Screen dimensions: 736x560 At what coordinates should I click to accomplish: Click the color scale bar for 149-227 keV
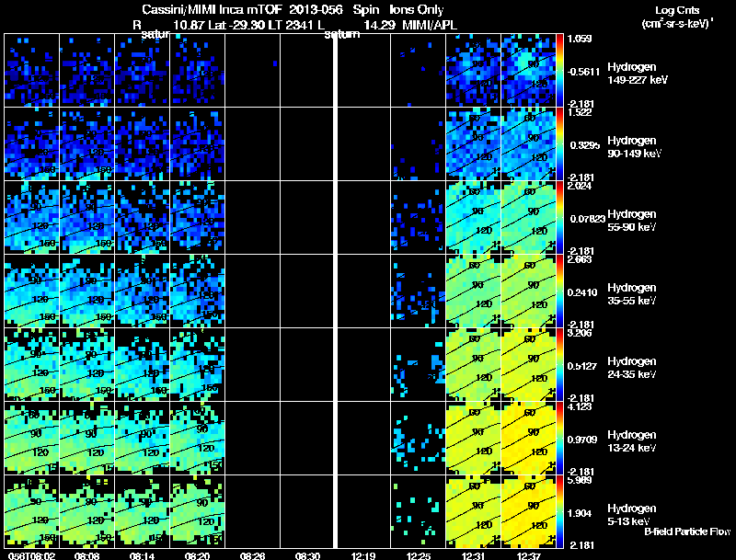tap(559, 71)
